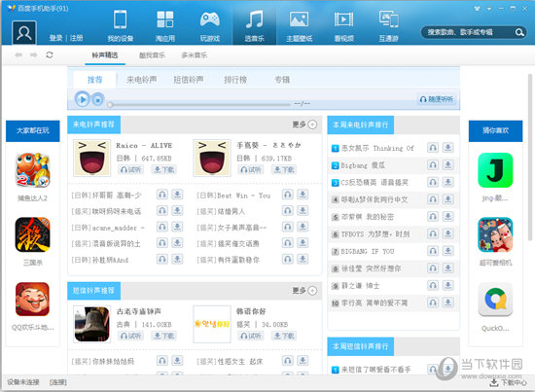Download rank 1 Thinking Of ringtone
The height and width of the screenshot is (392, 535).
tap(447, 148)
